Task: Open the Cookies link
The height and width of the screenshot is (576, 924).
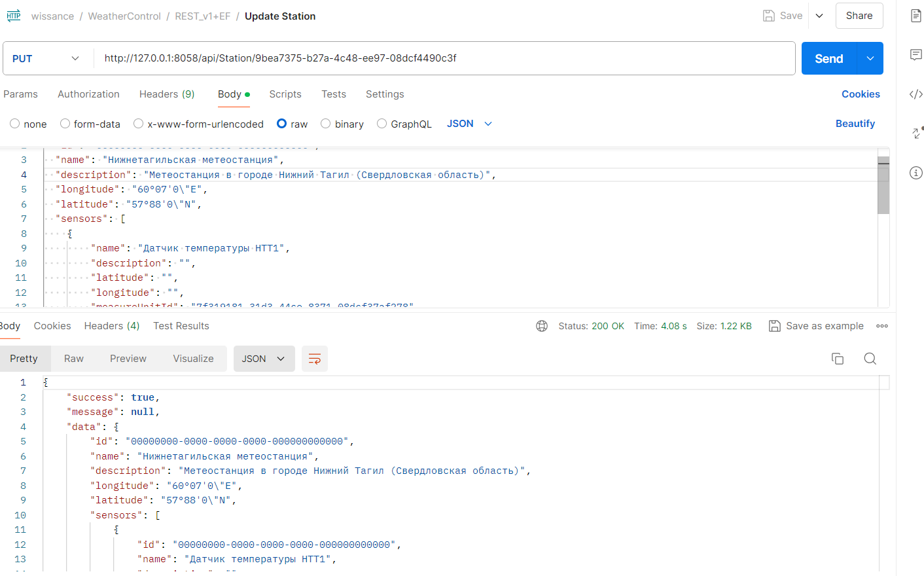Action: (861, 94)
